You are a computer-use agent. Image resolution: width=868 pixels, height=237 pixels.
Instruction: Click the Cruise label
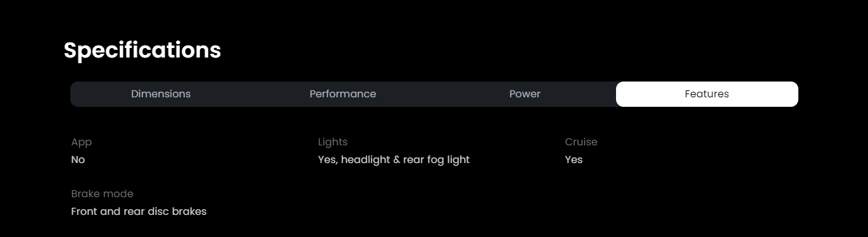click(581, 142)
